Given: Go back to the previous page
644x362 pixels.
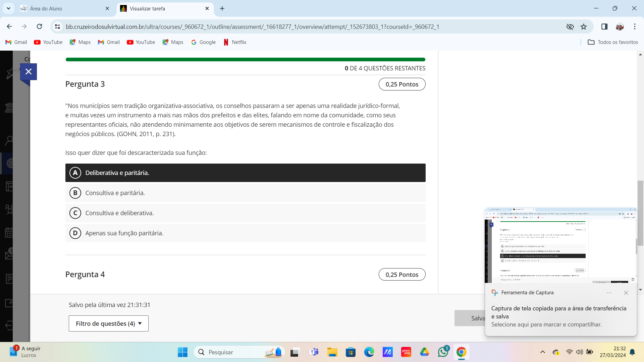Looking at the screenshot, I should 9,26.
